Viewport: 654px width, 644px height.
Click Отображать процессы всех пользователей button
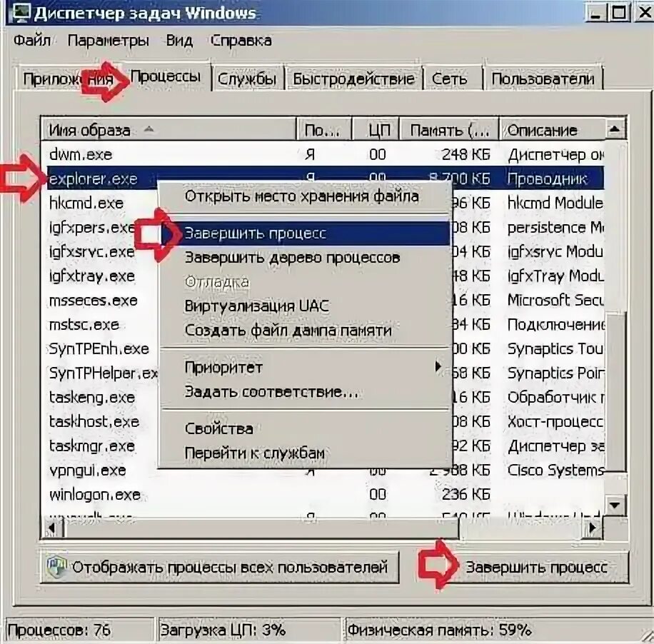(x=219, y=567)
